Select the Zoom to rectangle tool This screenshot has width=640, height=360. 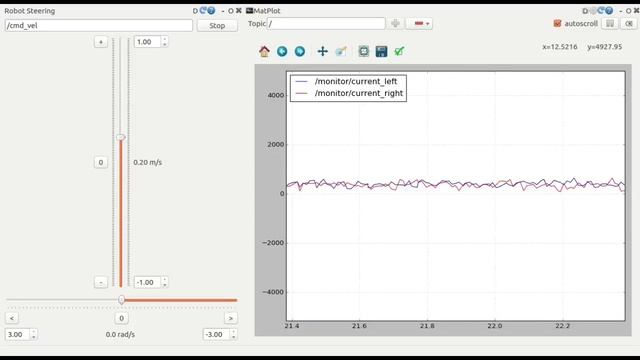point(341,51)
